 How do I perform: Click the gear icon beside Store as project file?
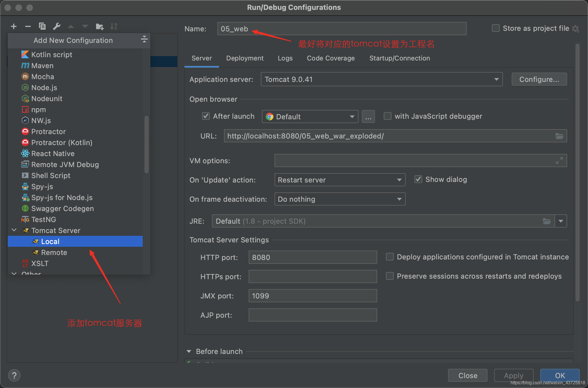pos(576,29)
